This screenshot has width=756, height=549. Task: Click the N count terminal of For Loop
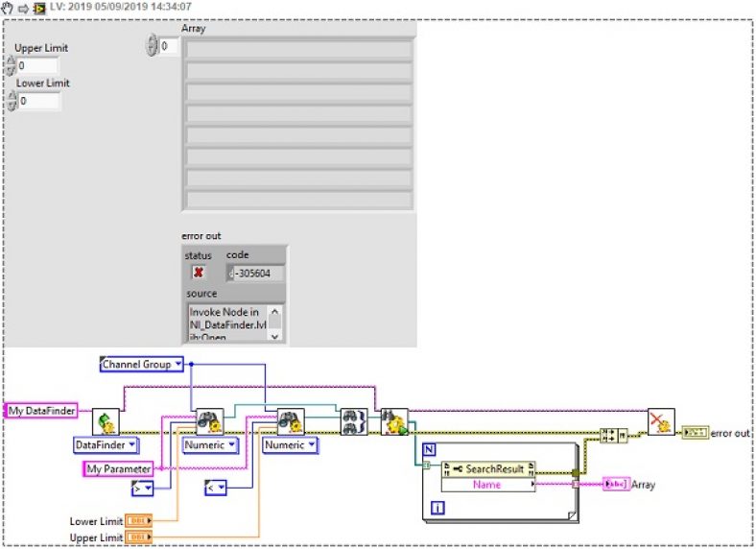point(429,449)
